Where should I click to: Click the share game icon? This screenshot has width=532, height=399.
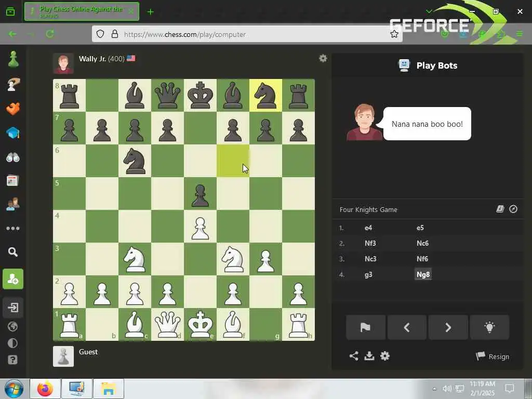pos(354,356)
